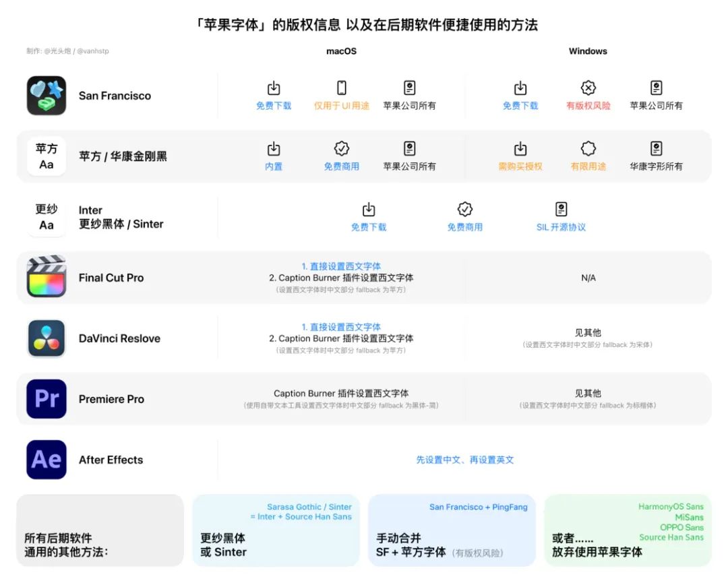Viewport: 728px width, 583px height.
Task: Click license icon above 华康字形所有
Action: tap(656, 148)
